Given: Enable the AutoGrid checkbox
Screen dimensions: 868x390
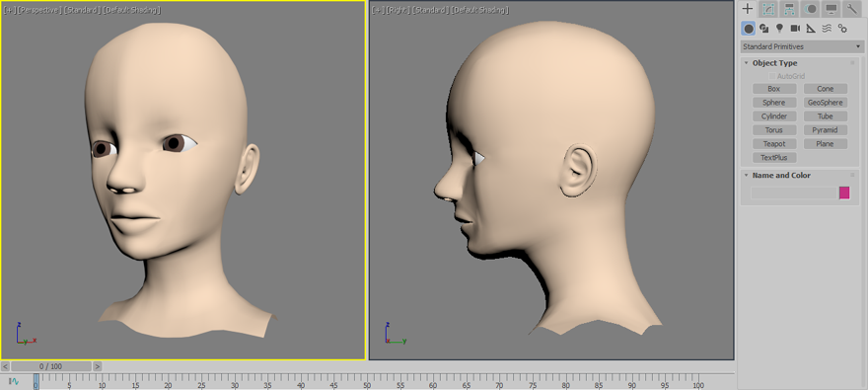Looking at the screenshot, I should [772, 76].
